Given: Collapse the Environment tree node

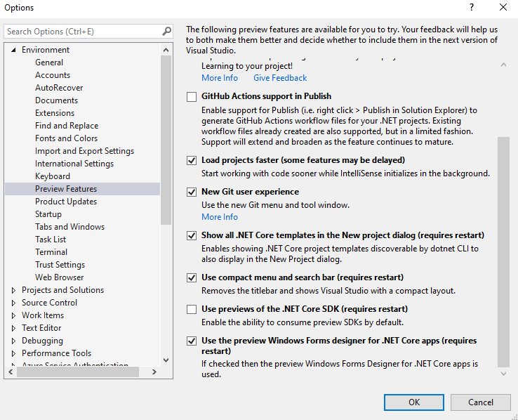Looking at the screenshot, I should coord(13,50).
